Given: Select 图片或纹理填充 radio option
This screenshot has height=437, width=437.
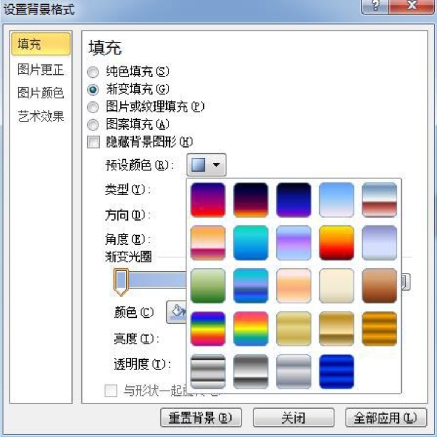Looking at the screenshot, I should click(x=93, y=107).
